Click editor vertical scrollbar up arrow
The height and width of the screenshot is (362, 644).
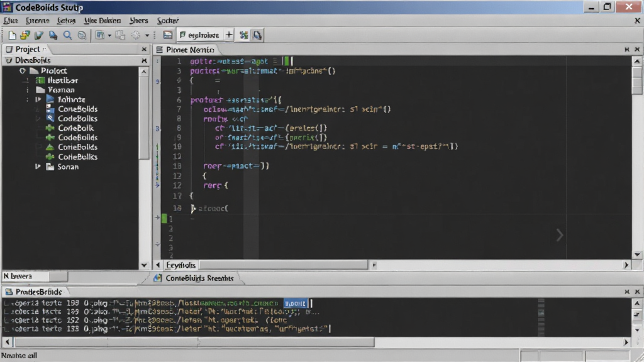[637, 61]
